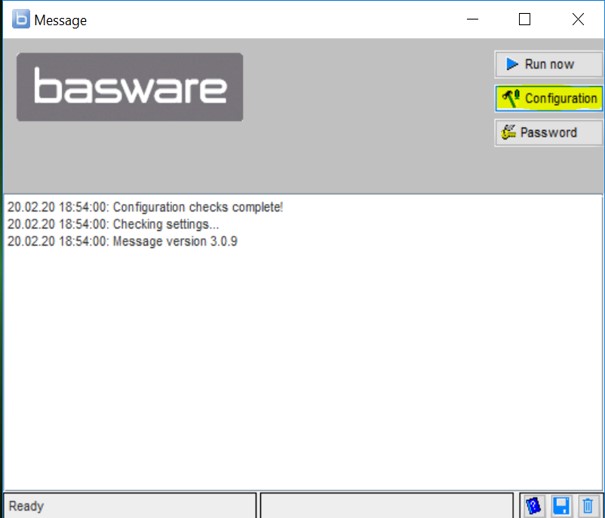Click the help icon in status bar
Image resolution: width=605 pixels, height=518 pixels.
tap(533, 506)
